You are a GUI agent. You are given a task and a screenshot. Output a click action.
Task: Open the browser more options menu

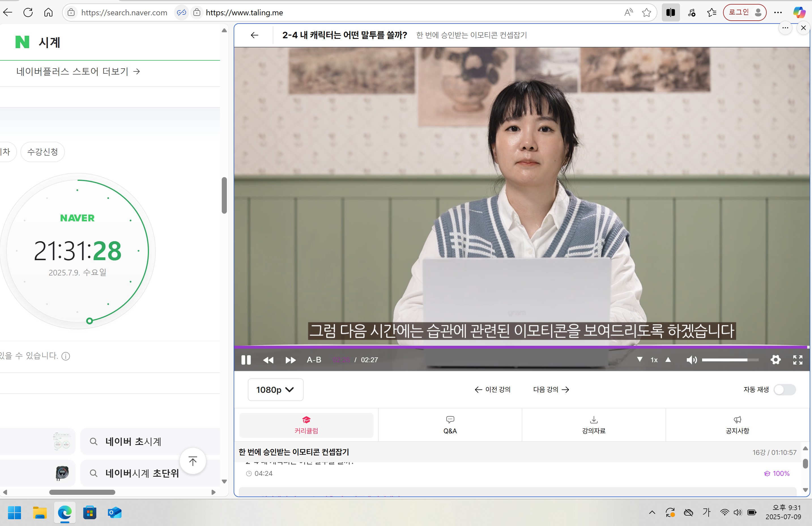(778, 12)
